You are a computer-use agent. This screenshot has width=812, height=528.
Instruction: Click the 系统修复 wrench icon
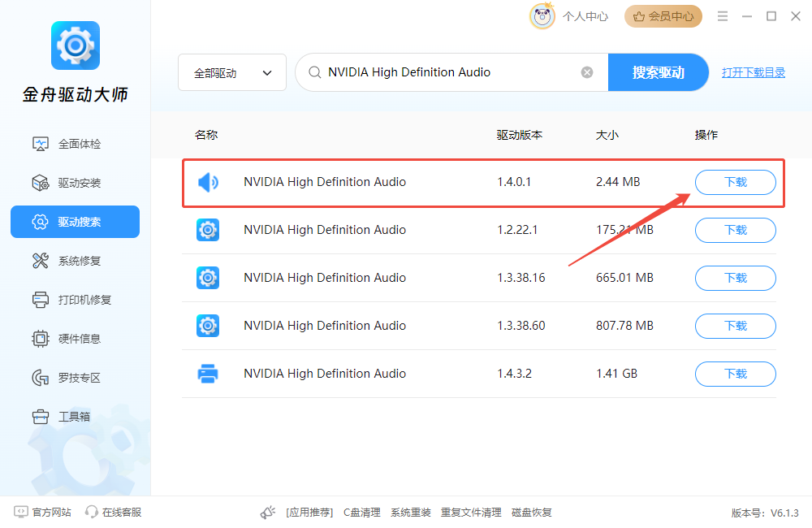[x=41, y=261]
